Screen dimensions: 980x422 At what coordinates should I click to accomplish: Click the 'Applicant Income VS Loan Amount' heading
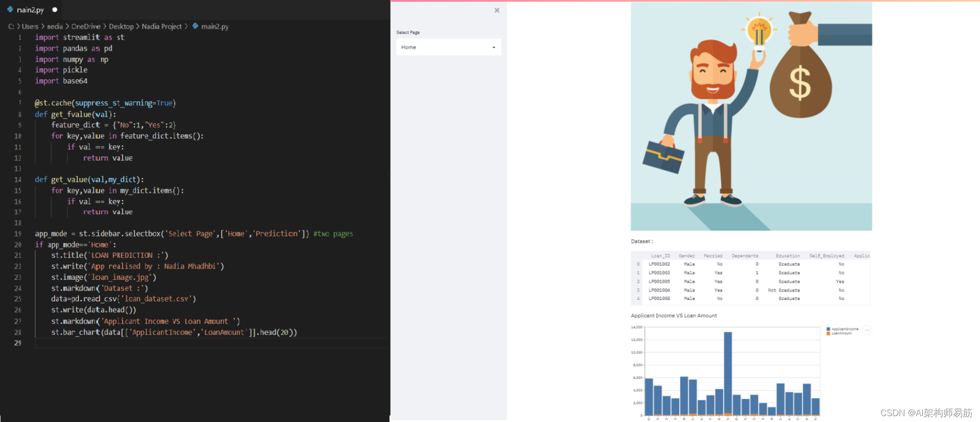[674, 316]
